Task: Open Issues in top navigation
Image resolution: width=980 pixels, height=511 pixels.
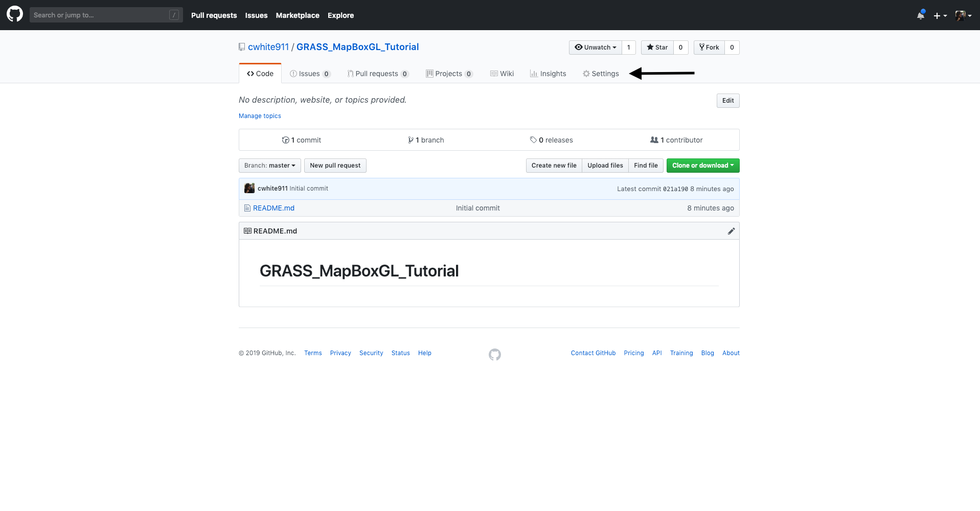Action: [x=256, y=15]
